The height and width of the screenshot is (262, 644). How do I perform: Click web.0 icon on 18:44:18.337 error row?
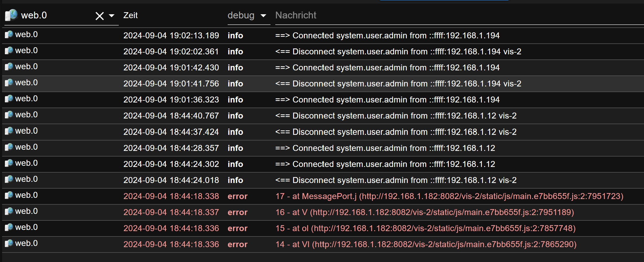pyautogui.click(x=9, y=212)
